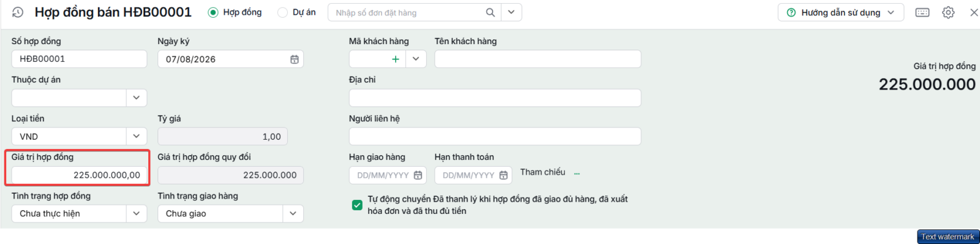Edit Giá trị hợp đồng amount field
This screenshot has height=244, width=980.
[79, 175]
